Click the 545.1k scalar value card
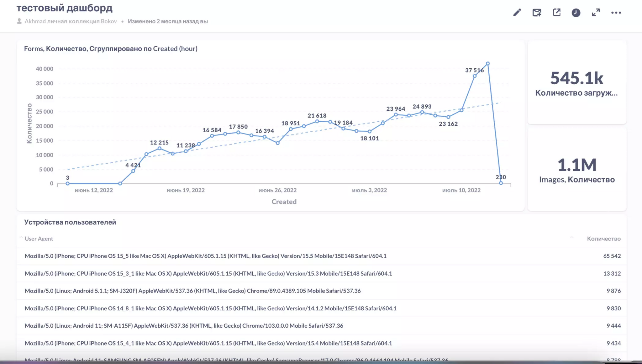This screenshot has width=642, height=364. pos(576,78)
